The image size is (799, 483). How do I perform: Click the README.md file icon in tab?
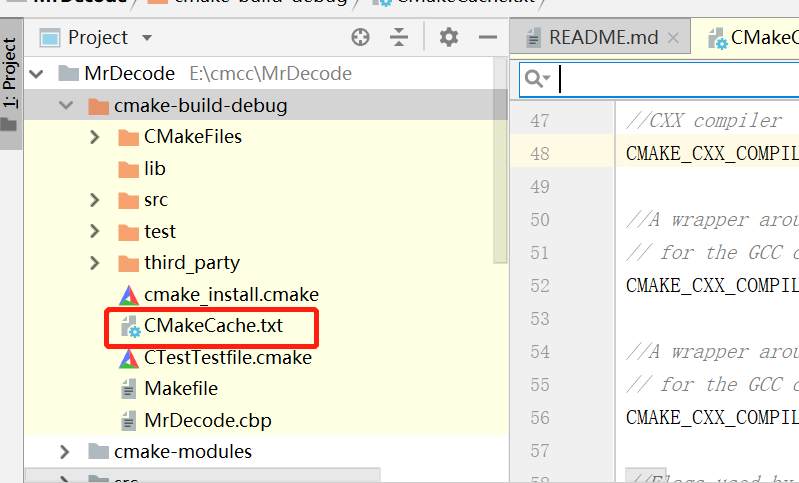point(533,38)
